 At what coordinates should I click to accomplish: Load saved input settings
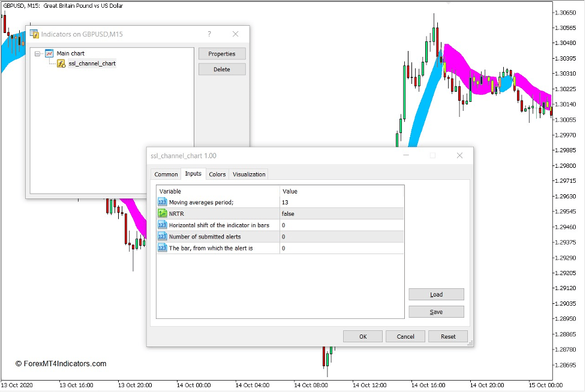click(x=436, y=294)
